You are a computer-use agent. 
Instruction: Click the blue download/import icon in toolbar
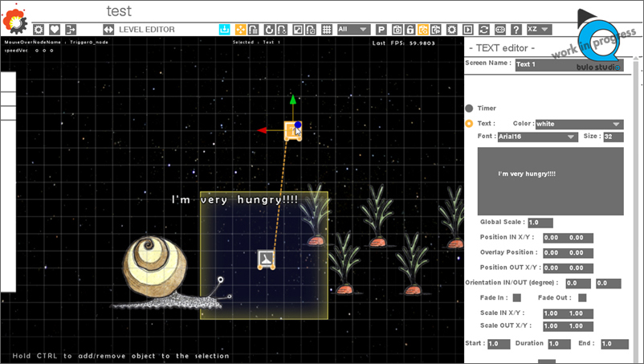pos(224,29)
